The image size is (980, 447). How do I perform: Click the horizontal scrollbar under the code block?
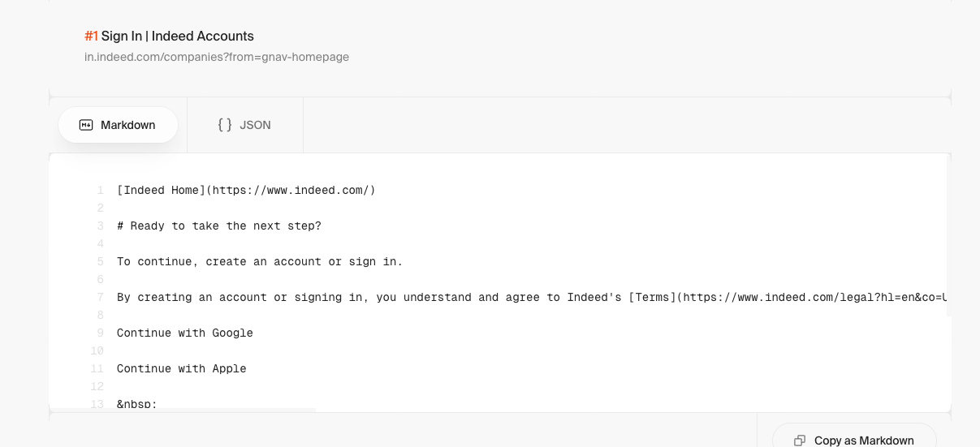coord(183,410)
